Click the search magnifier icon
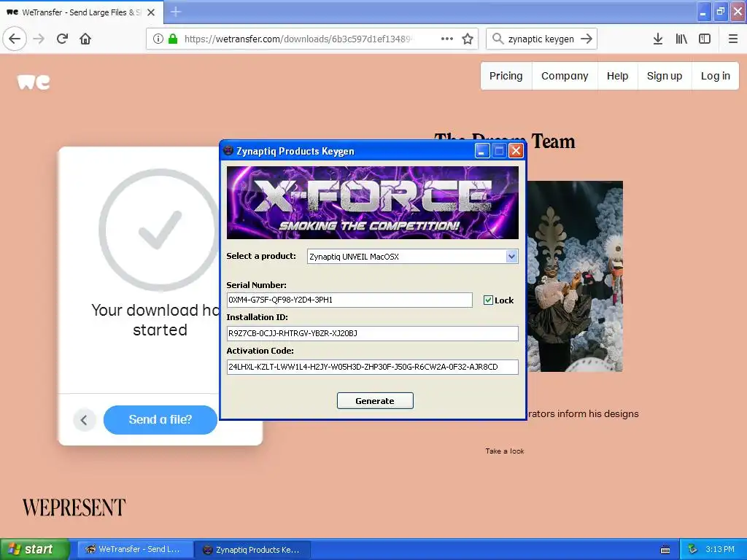Image resolution: width=747 pixels, height=560 pixels. pos(498,39)
